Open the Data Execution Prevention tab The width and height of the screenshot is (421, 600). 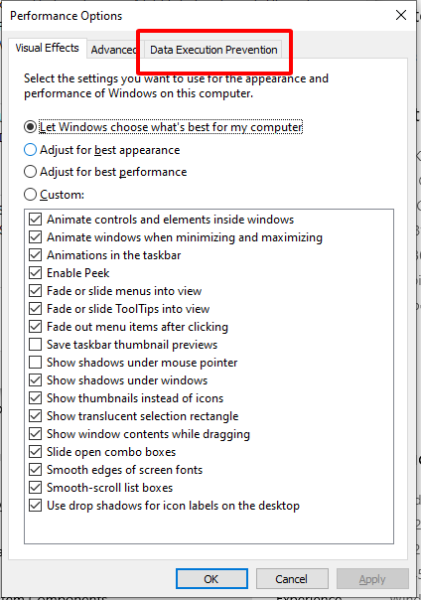point(213,50)
